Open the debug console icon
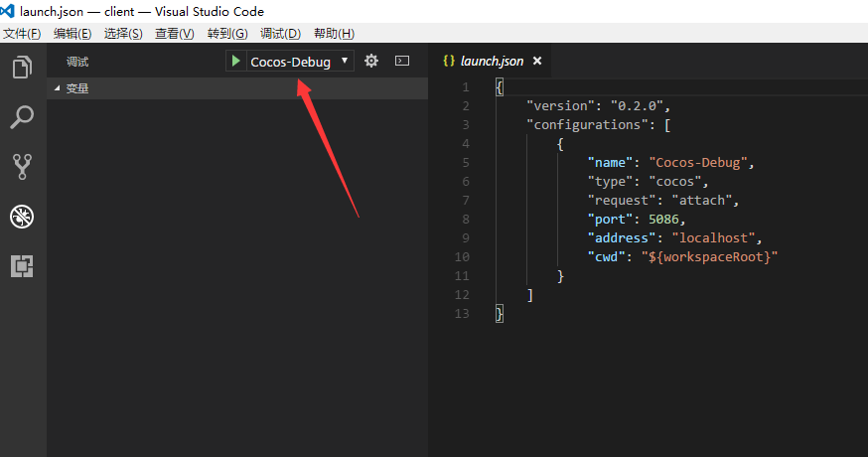This screenshot has width=868, height=457. (402, 61)
